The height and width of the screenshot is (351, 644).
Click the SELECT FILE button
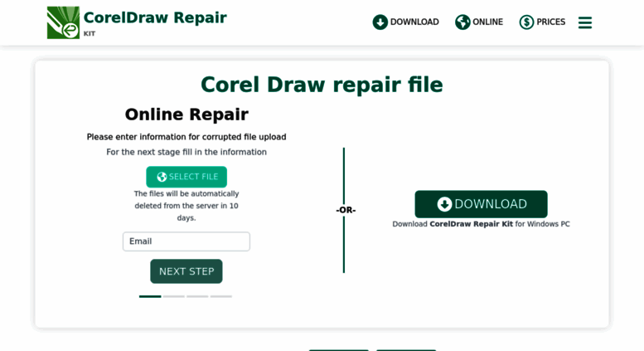click(x=186, y=177)
